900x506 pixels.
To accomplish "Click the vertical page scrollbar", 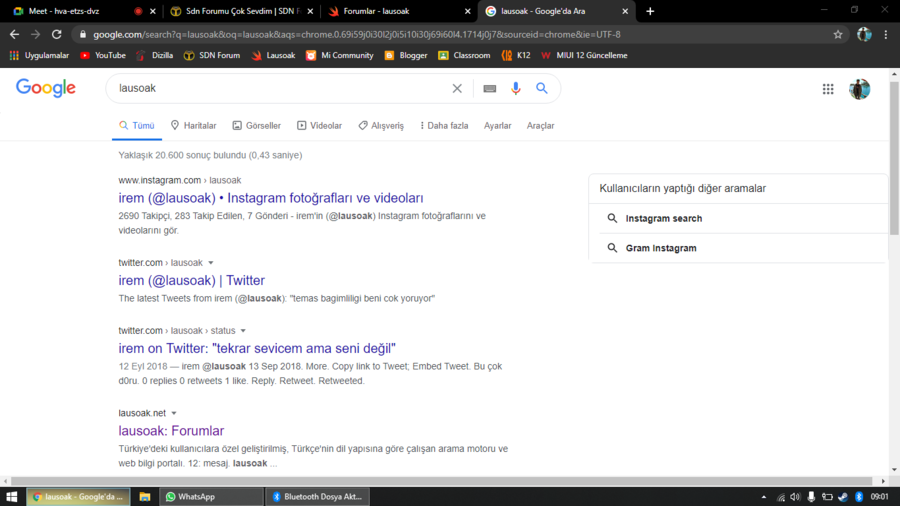I will (894, 158).
